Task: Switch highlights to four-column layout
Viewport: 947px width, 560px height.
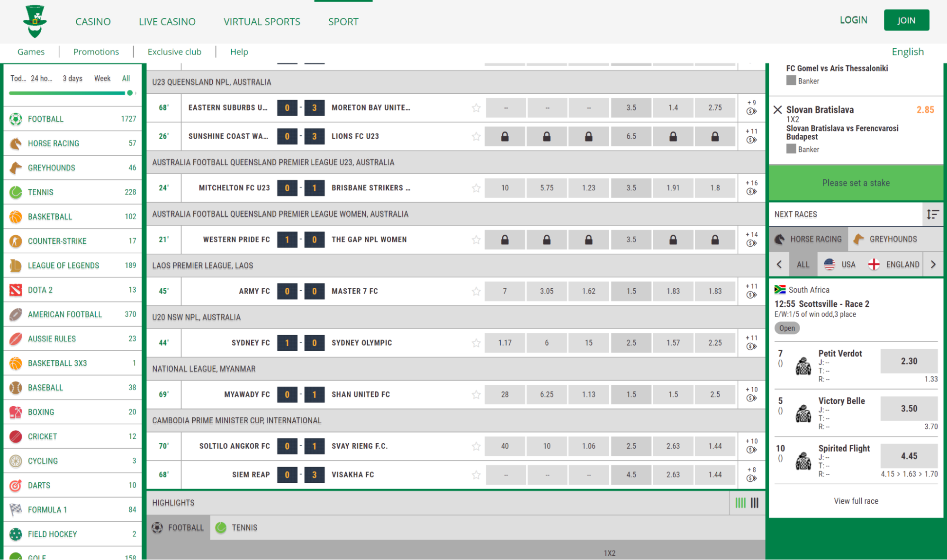Action: [740, 503]
